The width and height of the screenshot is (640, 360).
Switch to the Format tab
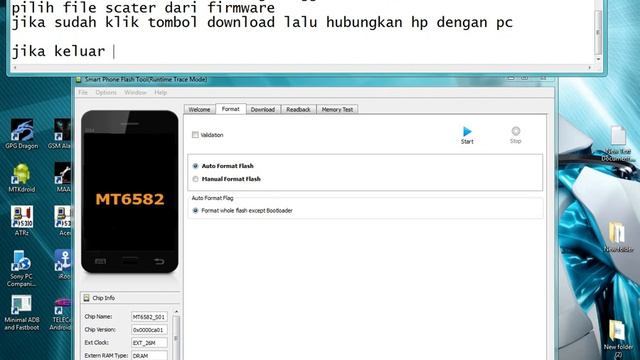[231, 109]
